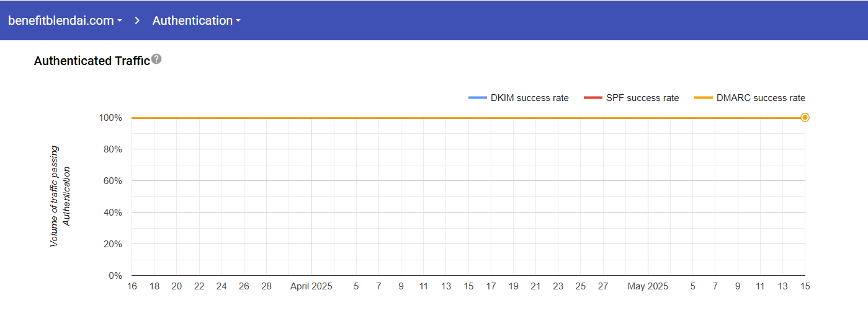Click the 100% y-axis label
The image size is (868, 321).
pyautogui.click(x=110, y=118)
